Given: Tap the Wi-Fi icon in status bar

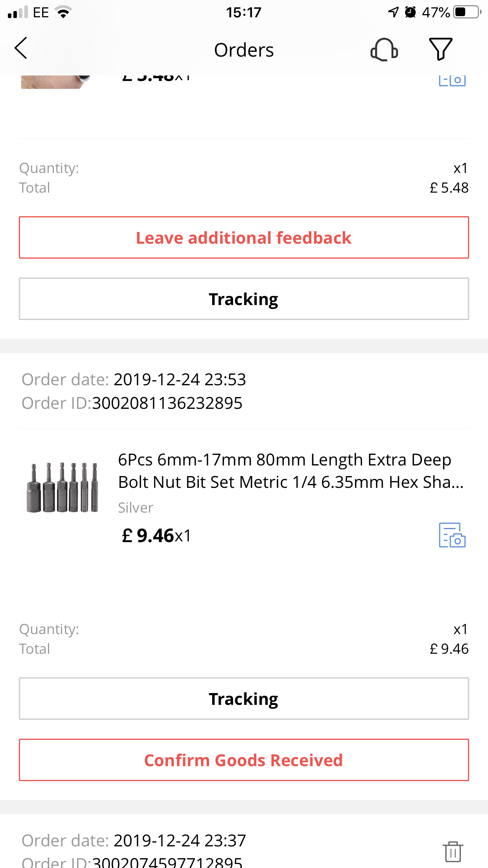Looking at the screenshot, I should point(63,12).
